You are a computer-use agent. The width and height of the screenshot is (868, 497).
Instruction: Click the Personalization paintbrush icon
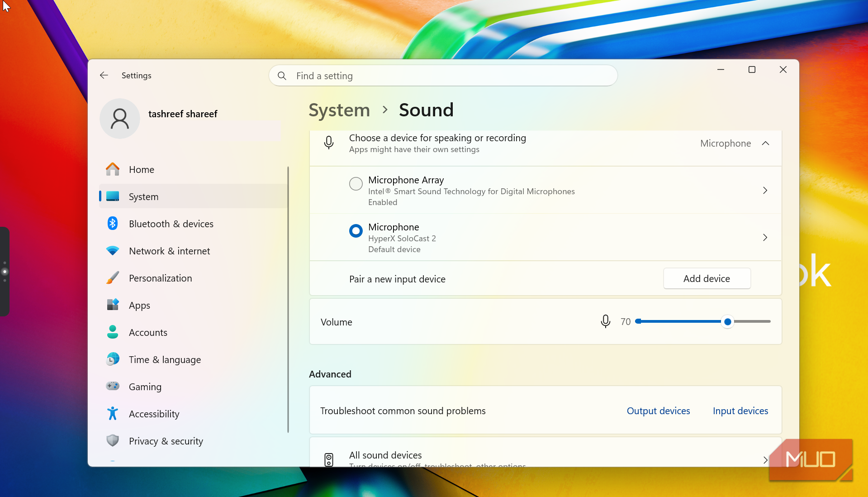[113, 278]
